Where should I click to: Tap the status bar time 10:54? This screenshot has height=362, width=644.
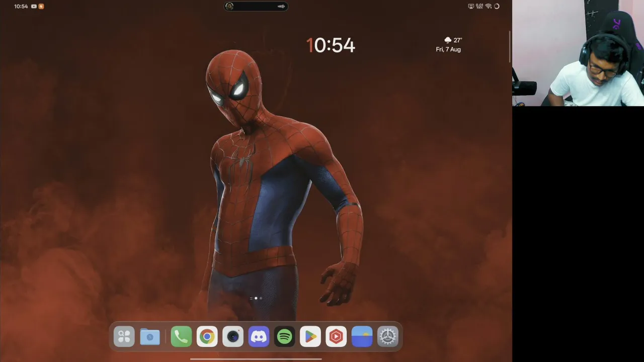tap(21, 7)
